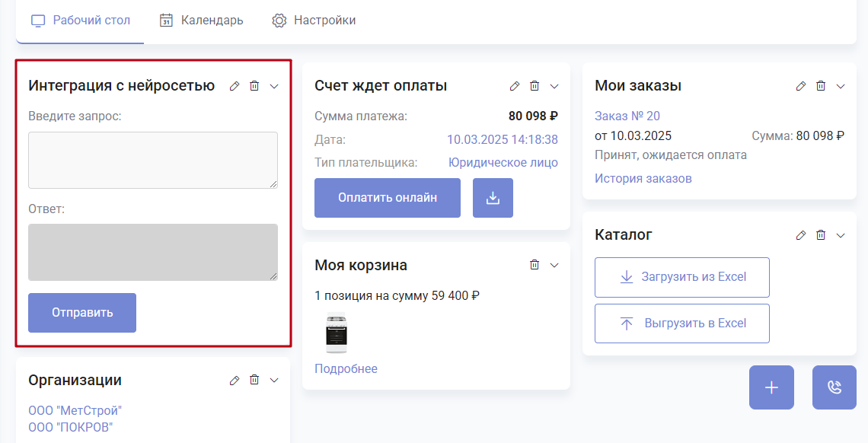Open the Настройки tab
This screenshot has width=868, height=443.
point(314,21)
